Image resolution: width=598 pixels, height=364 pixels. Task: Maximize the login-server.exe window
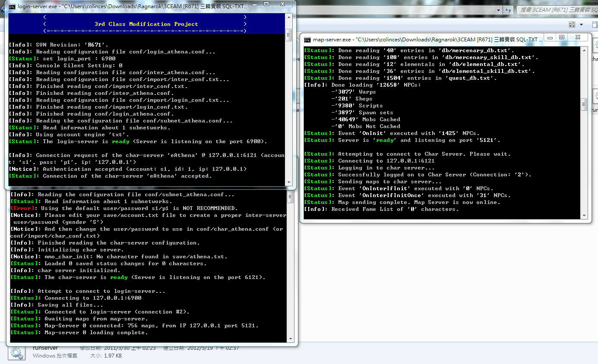point(266,4)
